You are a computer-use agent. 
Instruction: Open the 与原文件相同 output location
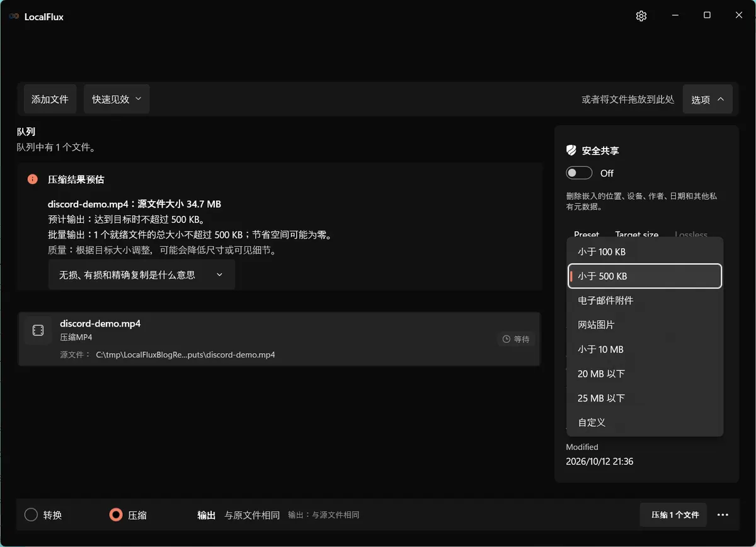(252, 515)
